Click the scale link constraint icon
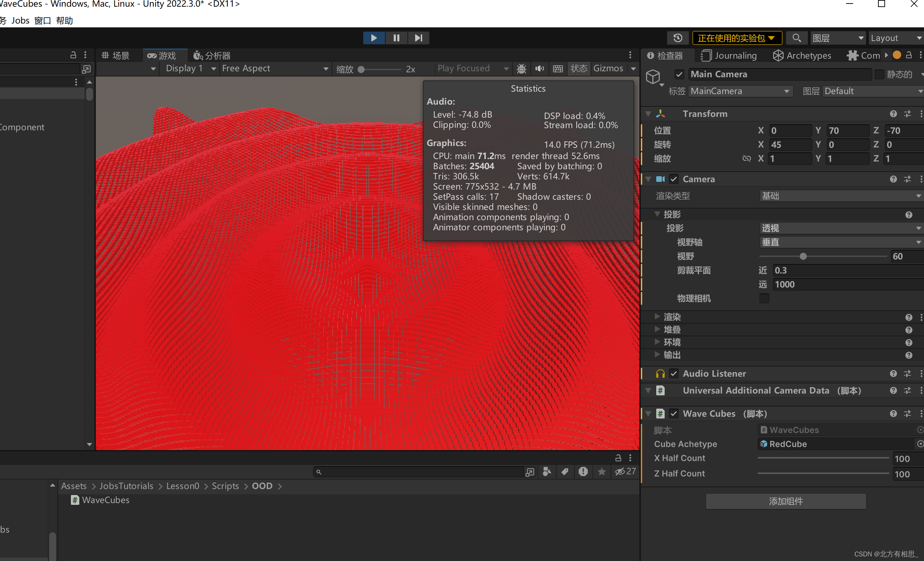924x561 pixels. pyautogui.click(x=746, y=159)
